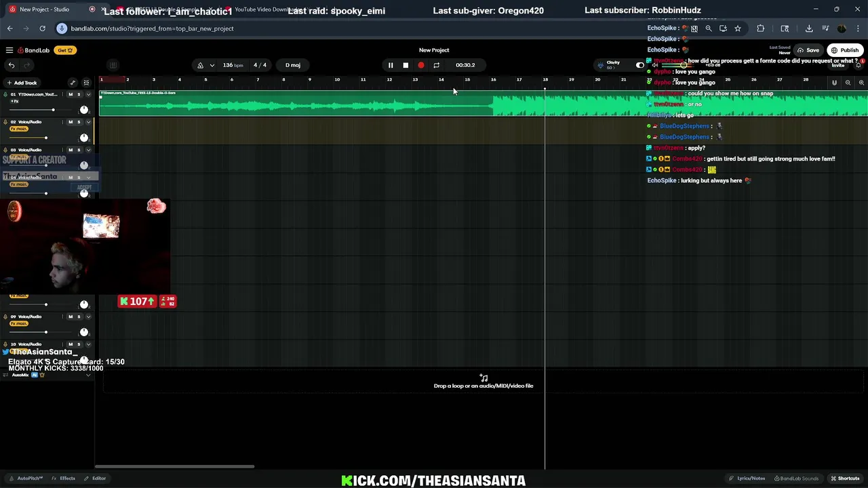Image resolution: width=868 pixels, height=488 pixels.
Task: Open Fx main preset on track 02
Action: (19, 129)
